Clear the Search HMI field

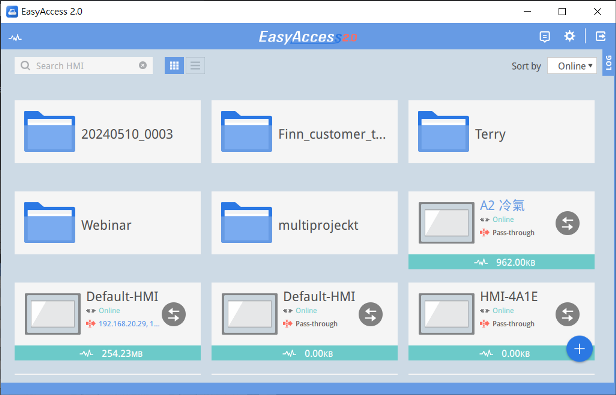click(143, 65)
